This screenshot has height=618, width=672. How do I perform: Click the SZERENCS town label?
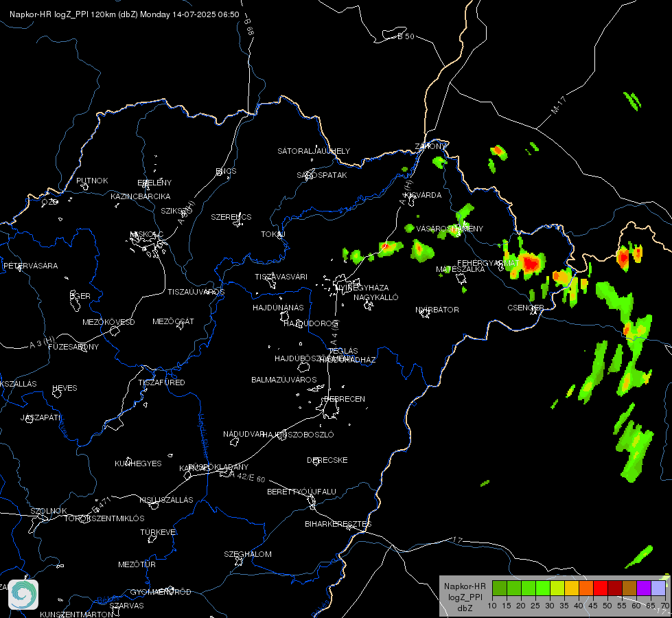click(231, 217)
